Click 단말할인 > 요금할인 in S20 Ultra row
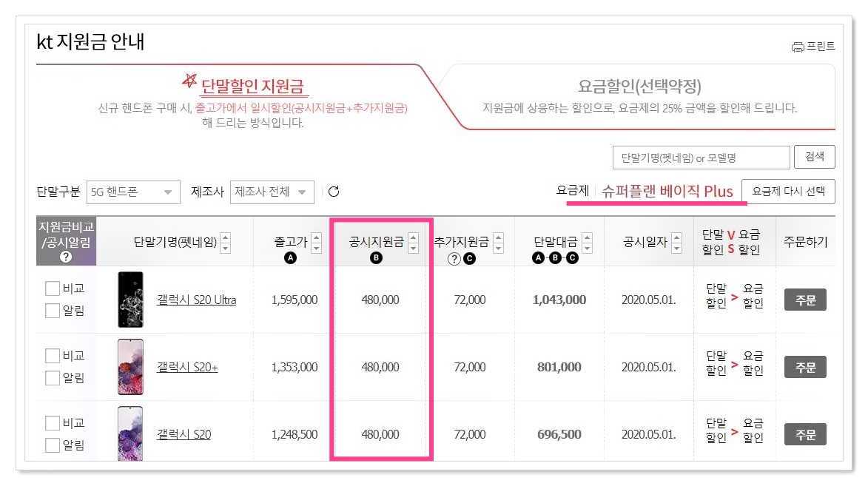Image resolution: width=868 pixels, height=486 pixels. tap(734, 296)
